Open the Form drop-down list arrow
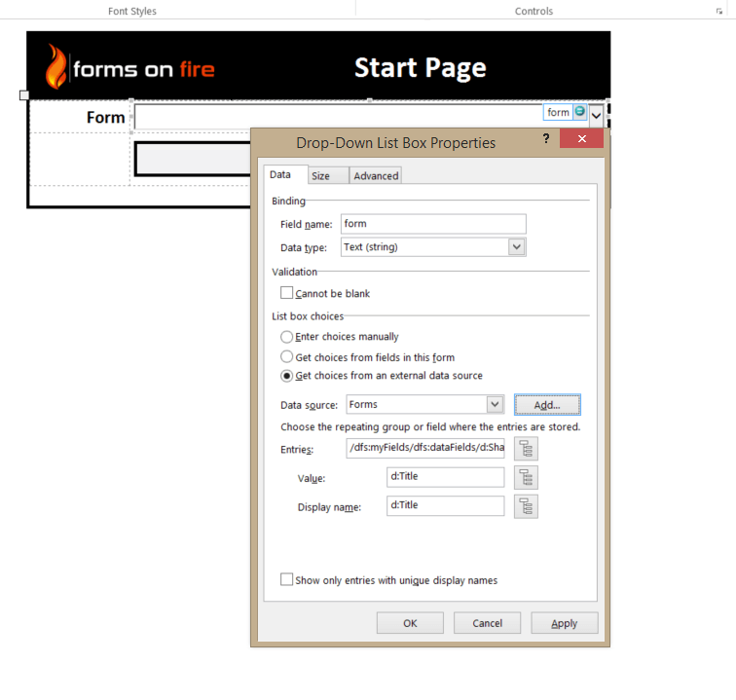Image resolution: width=736 pixels, height=700 pixels. [596, 115]
